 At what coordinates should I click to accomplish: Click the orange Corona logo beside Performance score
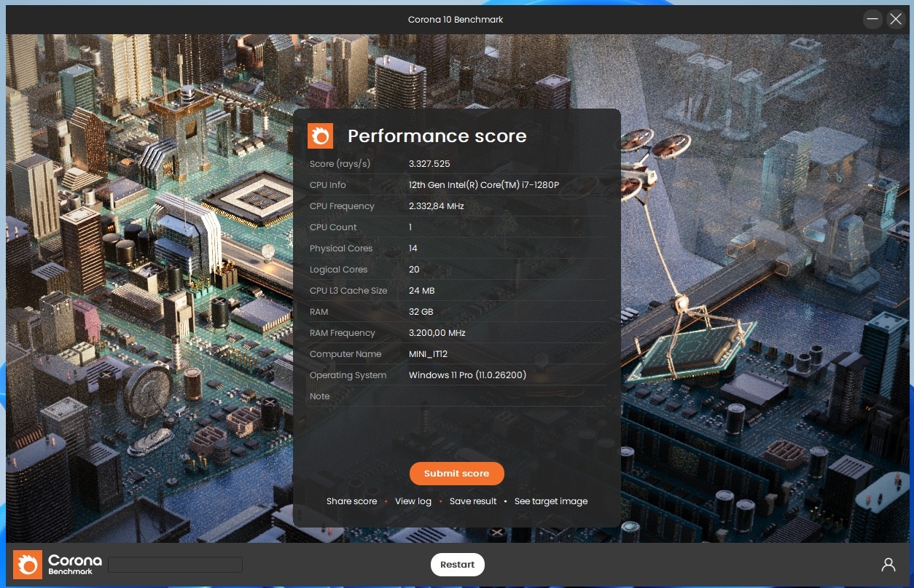(320, 136)
